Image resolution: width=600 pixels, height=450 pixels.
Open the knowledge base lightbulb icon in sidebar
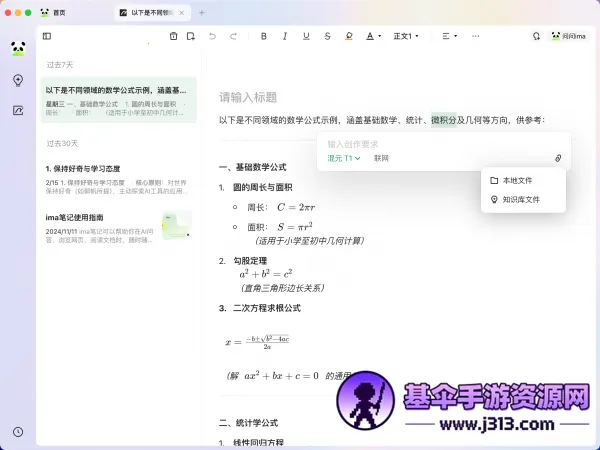coord(18,80)
